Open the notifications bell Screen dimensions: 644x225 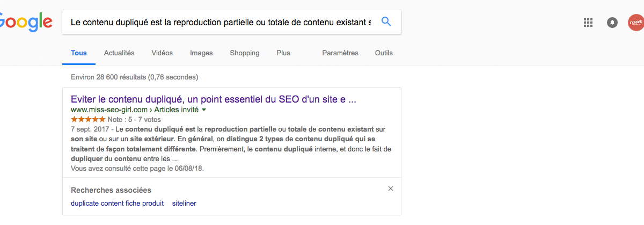coord(612,23)
